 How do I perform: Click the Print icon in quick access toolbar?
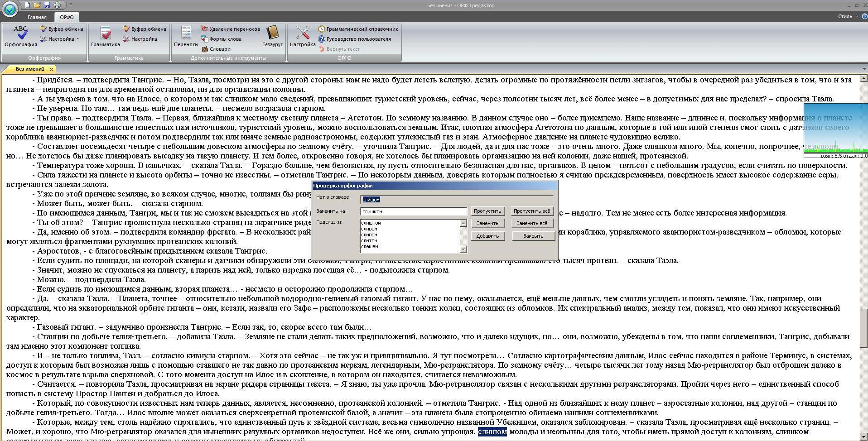(x=57, y=5)
